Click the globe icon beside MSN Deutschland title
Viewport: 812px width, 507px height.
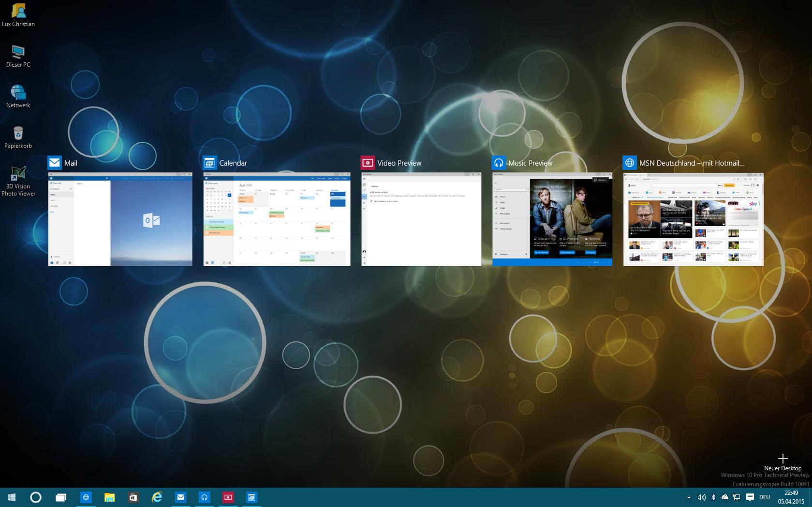point(630,163)
